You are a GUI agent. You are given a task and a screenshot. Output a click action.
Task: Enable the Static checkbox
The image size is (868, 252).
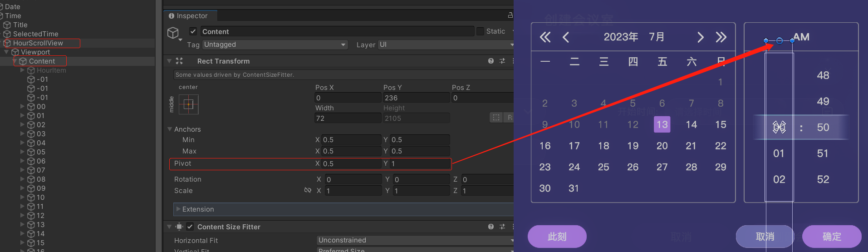(481, 31)
